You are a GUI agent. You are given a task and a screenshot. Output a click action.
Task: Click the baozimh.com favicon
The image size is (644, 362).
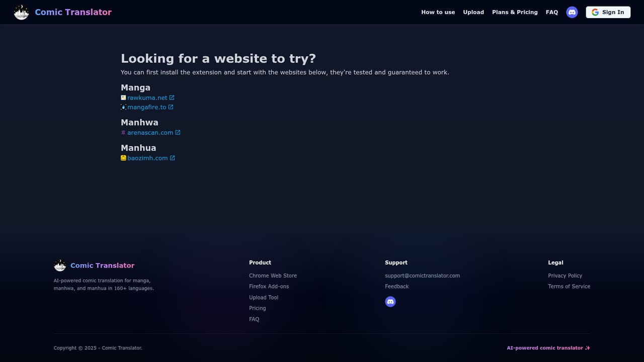(x=123, y=158)
